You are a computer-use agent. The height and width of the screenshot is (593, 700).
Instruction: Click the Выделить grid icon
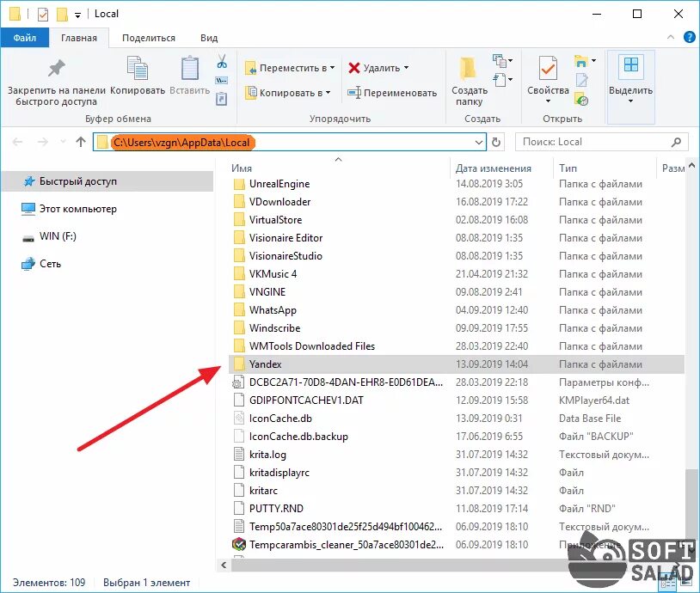coord(631,64)
